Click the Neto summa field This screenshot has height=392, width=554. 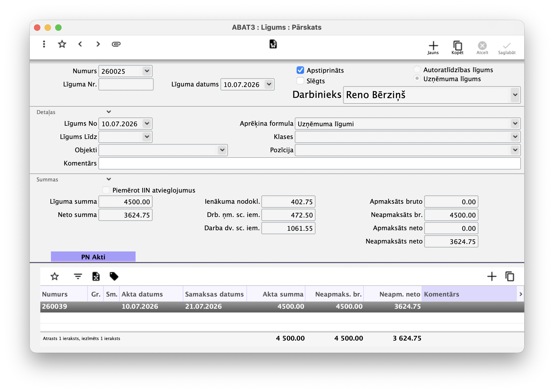[125, 215]
